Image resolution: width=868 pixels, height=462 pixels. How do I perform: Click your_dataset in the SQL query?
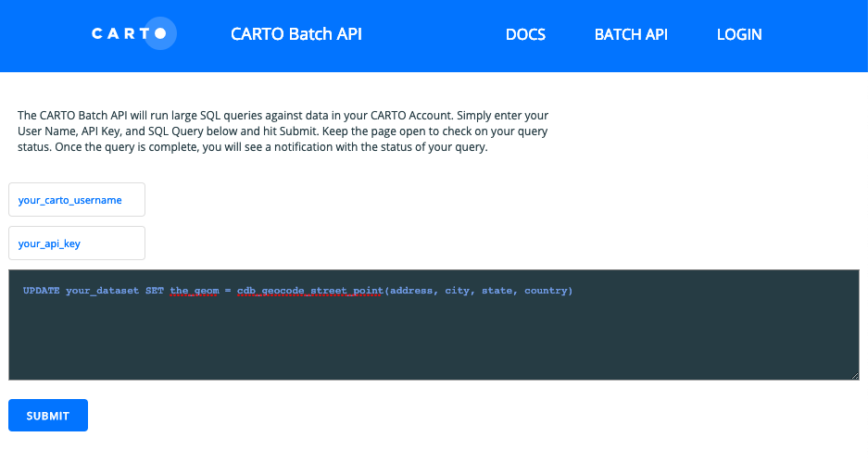coord(103,291)
